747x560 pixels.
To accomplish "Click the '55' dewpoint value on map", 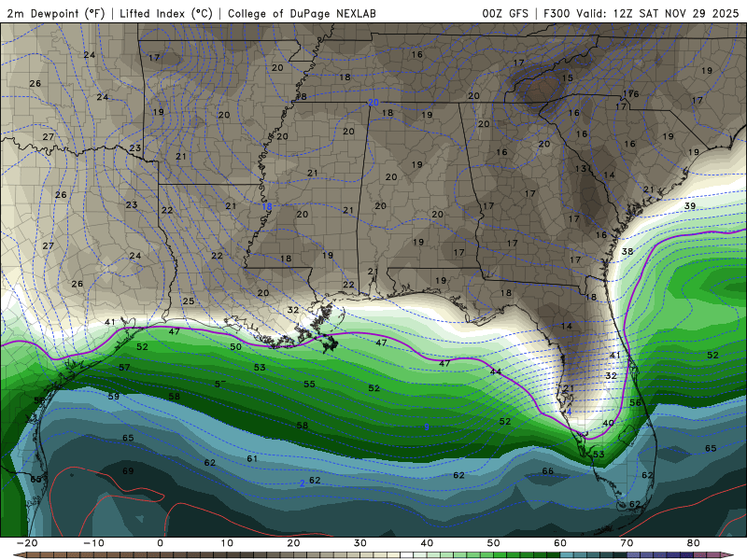I will [309, 384].
